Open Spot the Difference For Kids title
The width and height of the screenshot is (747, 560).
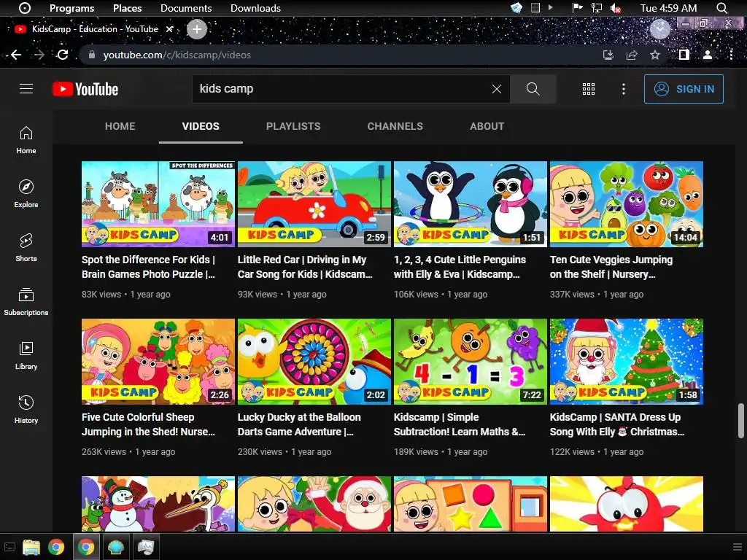tap(148, 267)
